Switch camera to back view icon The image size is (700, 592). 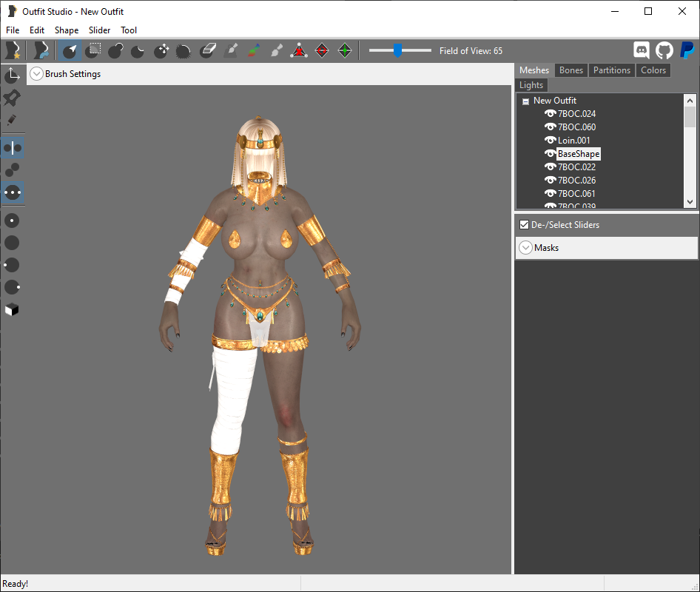[x=12, y=243]
